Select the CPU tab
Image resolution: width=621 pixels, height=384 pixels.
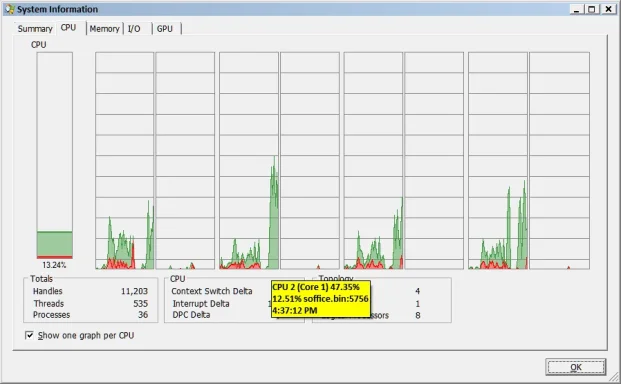(x=69, y=28)
